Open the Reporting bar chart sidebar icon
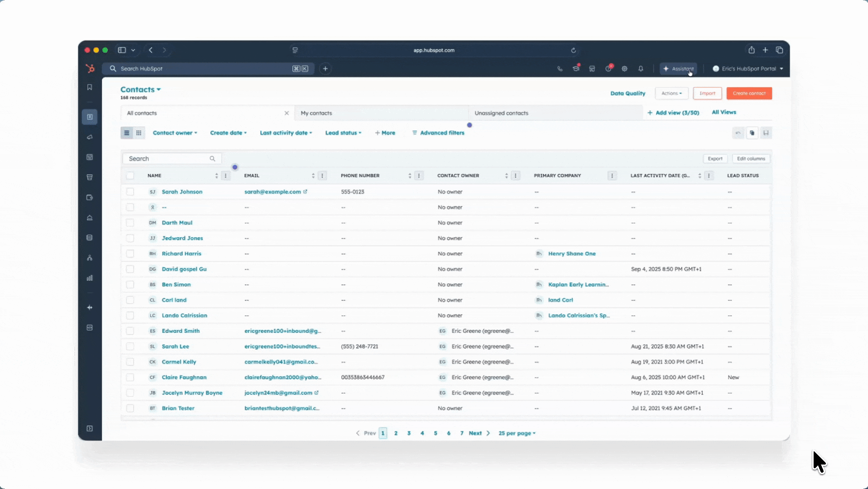This screenshot has width=868, height=489. (90, 278)
